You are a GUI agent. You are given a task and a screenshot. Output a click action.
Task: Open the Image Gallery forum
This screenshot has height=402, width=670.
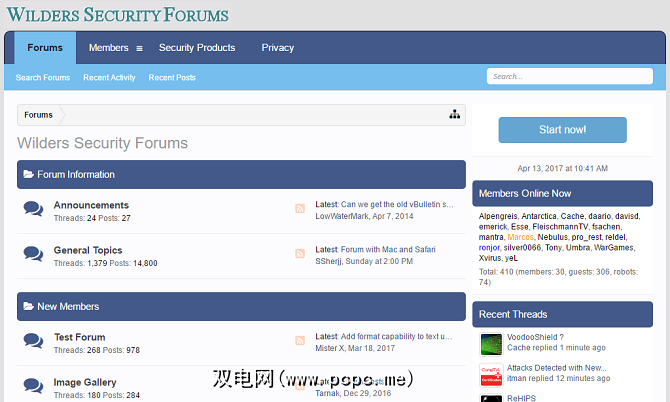(x=85, y=382)
